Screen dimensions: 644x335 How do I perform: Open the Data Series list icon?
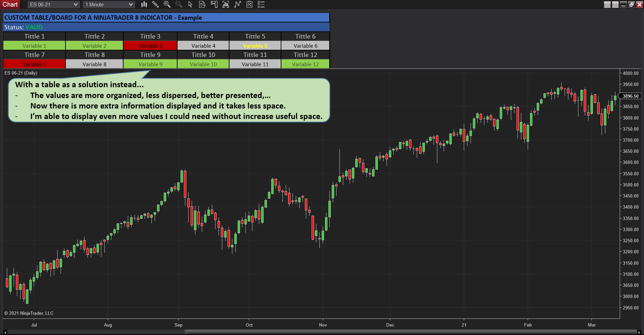click(x=261, y=4)
